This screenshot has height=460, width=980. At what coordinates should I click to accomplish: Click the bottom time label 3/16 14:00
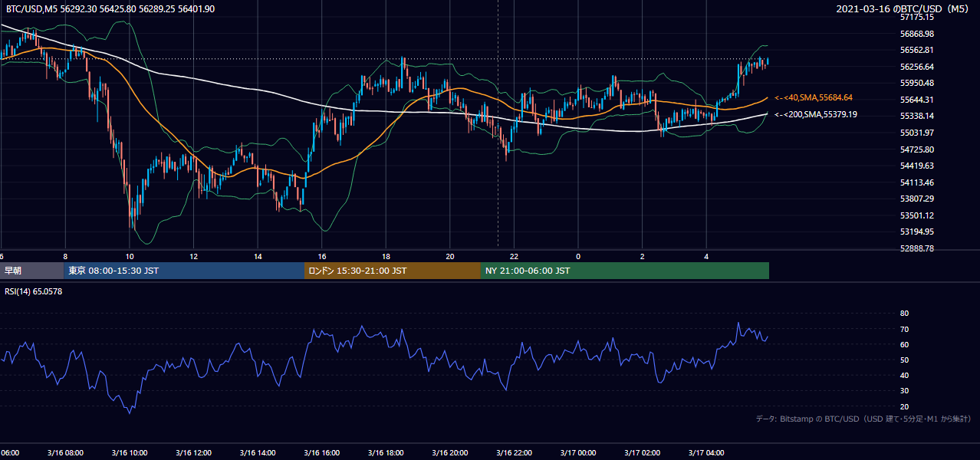tap(257, 453)
